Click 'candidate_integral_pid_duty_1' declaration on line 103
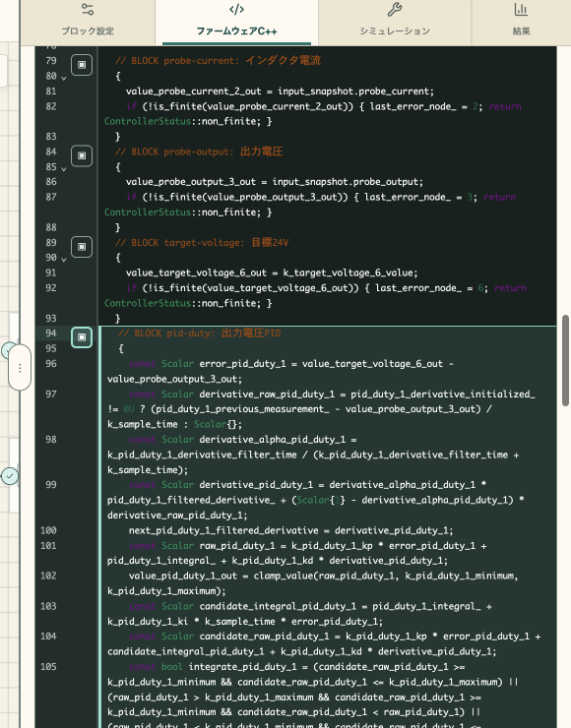Screen dimensions: 571x728 tap(278, 606)
